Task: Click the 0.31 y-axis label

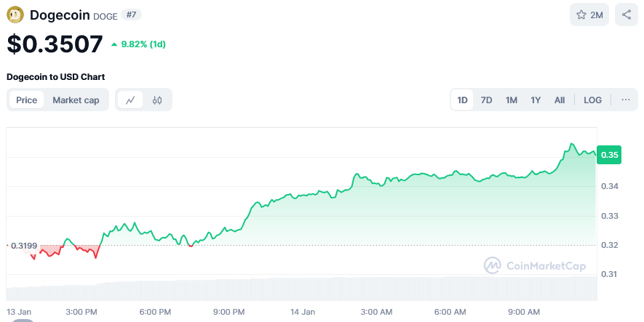Action: click(610, 274)
